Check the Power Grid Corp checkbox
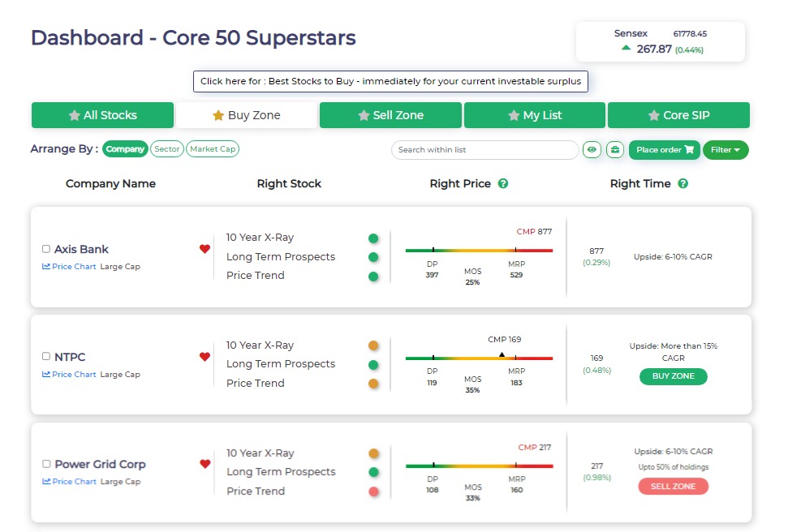The height and width of the screenshot is (532, 788). click(46, 464)
